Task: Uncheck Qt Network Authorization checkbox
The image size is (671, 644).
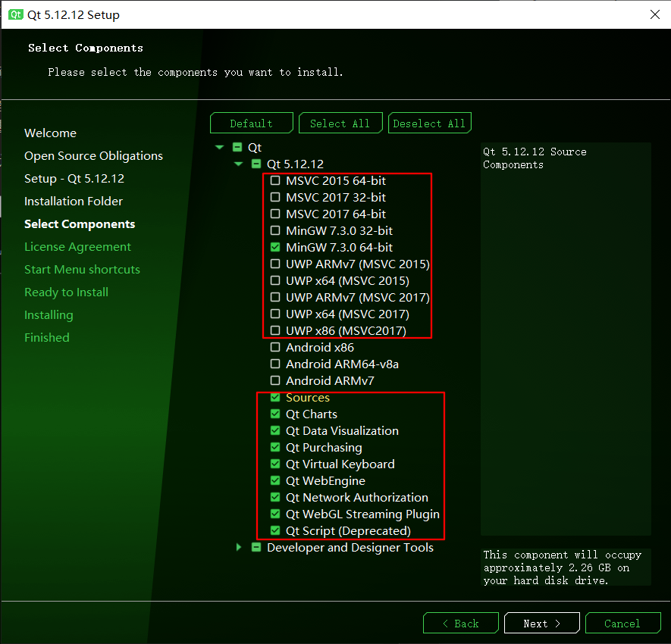Action: click(x=275, y=497)
